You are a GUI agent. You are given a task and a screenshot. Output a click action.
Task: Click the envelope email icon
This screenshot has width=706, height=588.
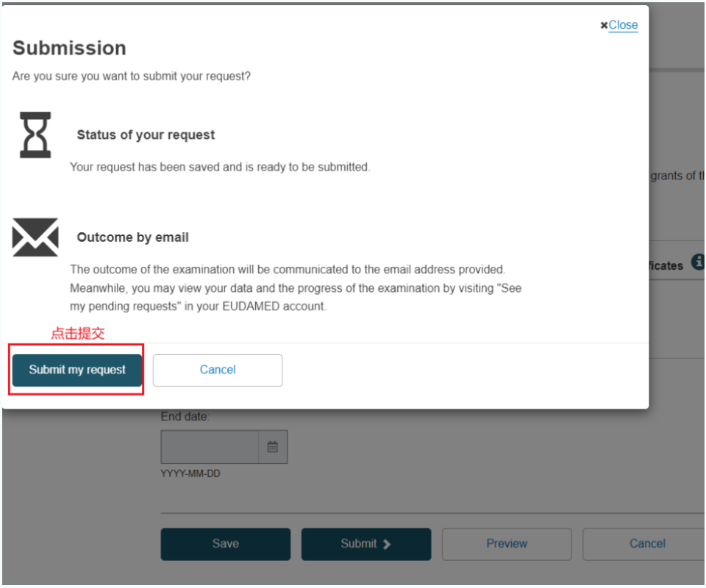click(x=35, y=238)
